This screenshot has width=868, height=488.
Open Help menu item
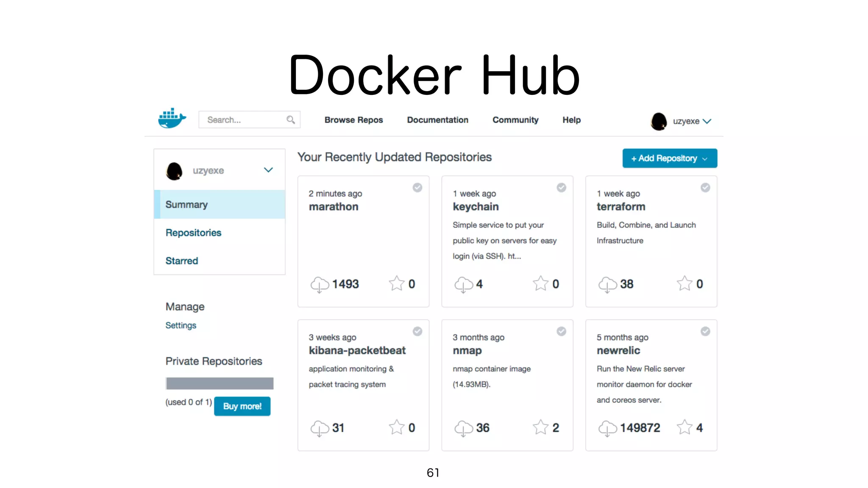571,120
